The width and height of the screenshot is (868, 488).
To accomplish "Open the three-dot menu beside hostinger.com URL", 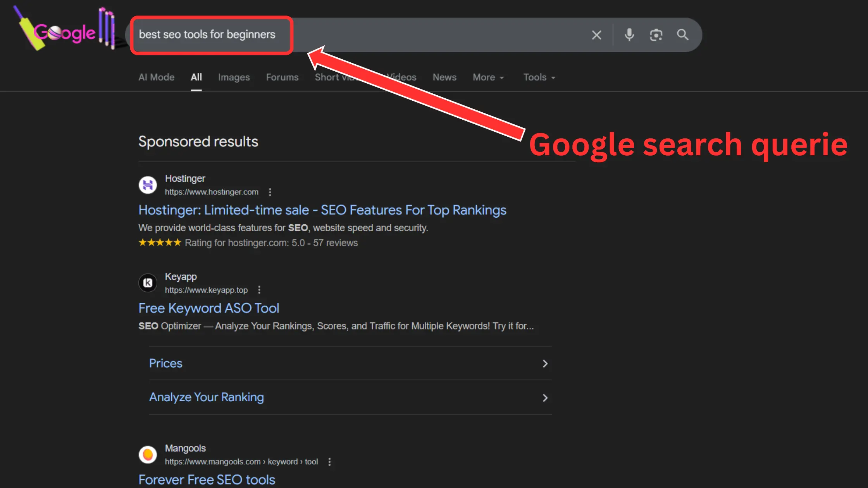I will [270, 192].
